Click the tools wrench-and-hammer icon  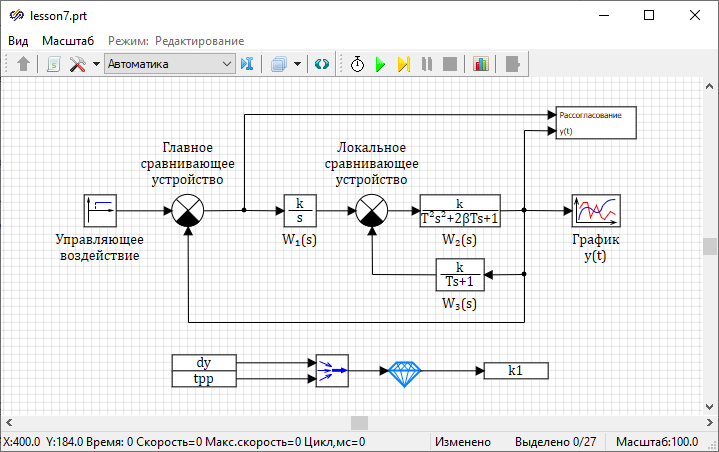77,64
